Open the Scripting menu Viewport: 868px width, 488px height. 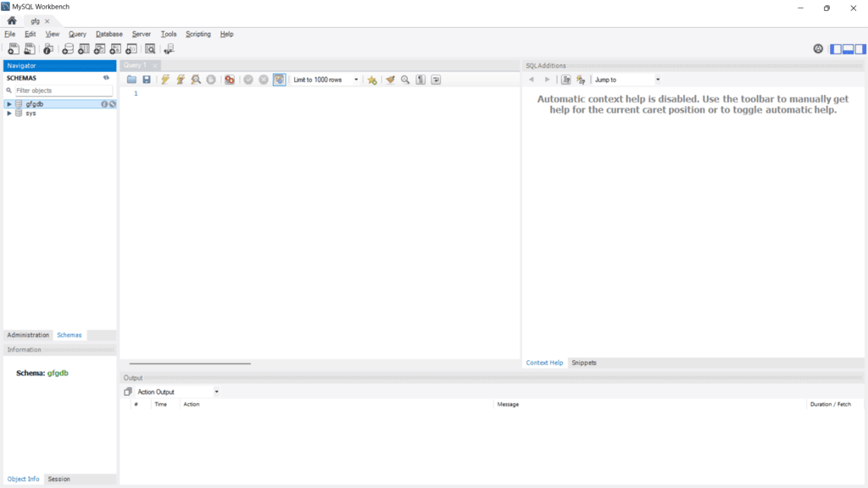198,34
